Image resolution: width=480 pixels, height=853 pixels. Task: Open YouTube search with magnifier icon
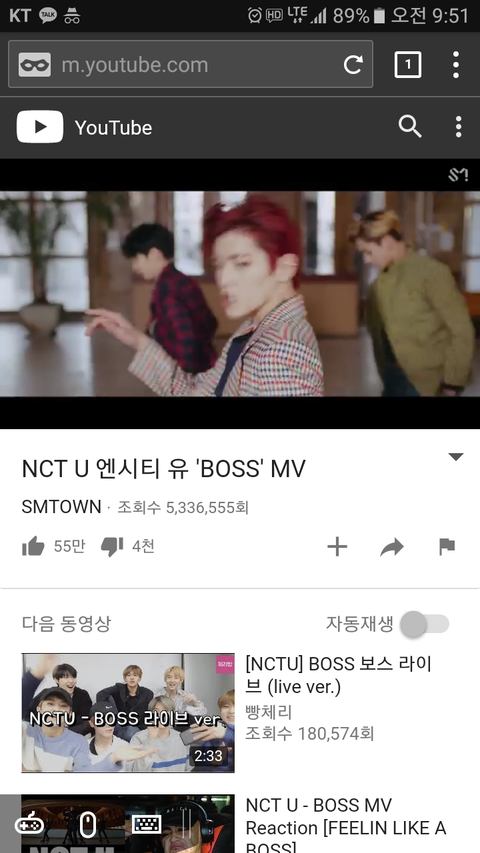pyautogui.click(x=410, y=127)
